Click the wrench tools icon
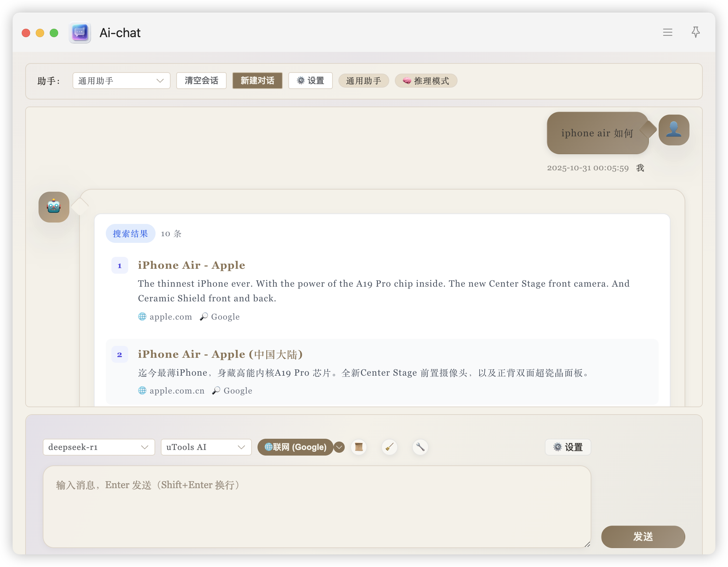The width and height of the screenshot is (728, 567). click(420, 447)
